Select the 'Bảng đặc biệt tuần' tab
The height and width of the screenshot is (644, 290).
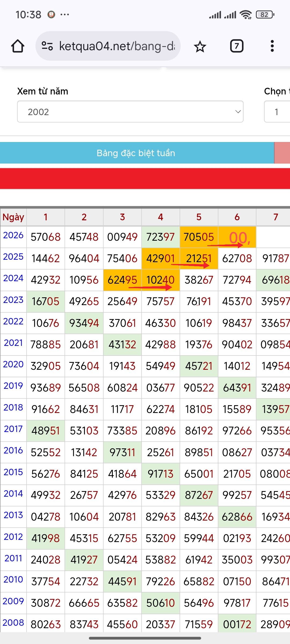tap(136, 153)
